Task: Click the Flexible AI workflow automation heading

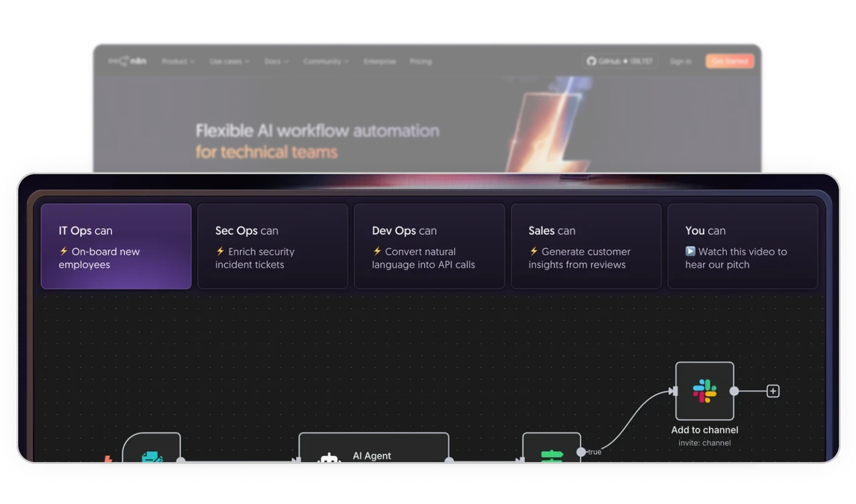Action: tap(318, 131)
